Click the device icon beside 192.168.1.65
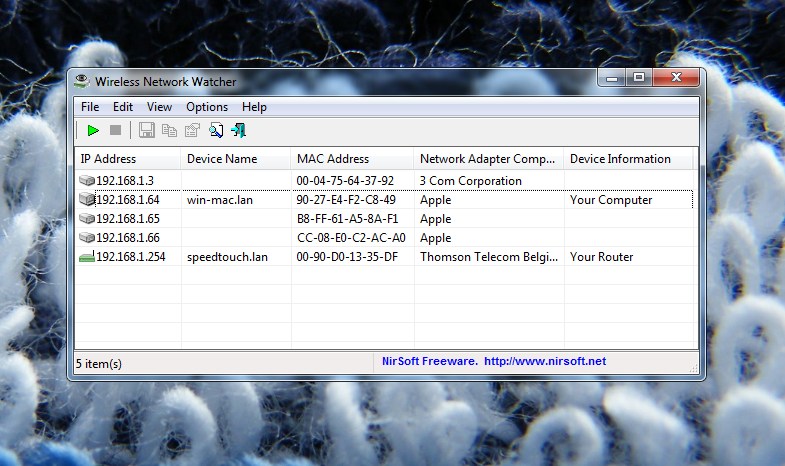This screenshot has height=466, width=785. [87, 219]
